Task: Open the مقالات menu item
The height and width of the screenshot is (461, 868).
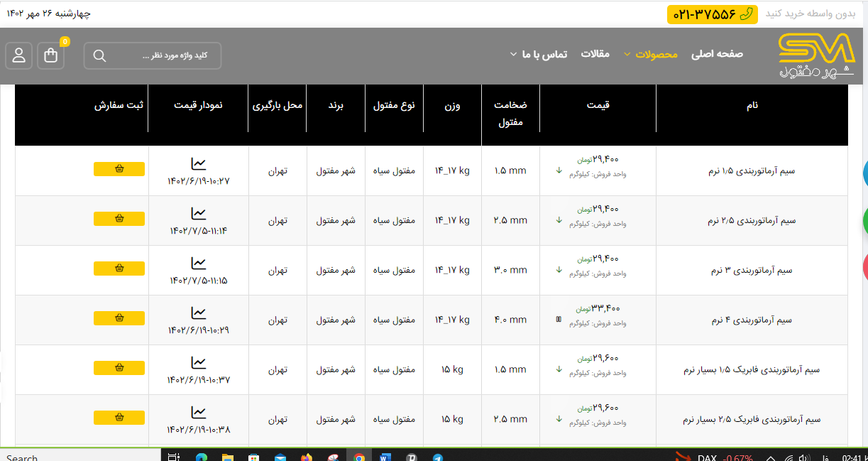Action: [595, 54]
